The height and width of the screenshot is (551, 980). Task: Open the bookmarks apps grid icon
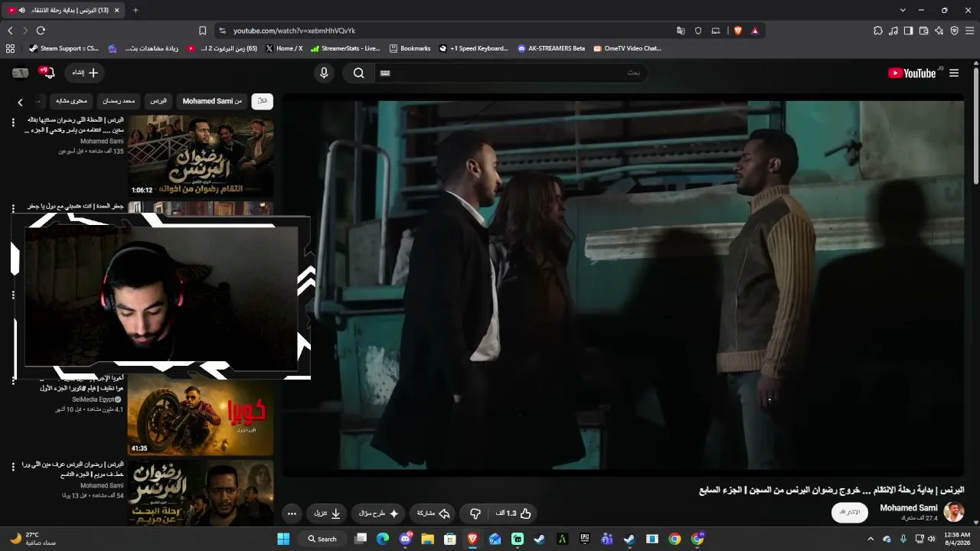pos(10,48)
